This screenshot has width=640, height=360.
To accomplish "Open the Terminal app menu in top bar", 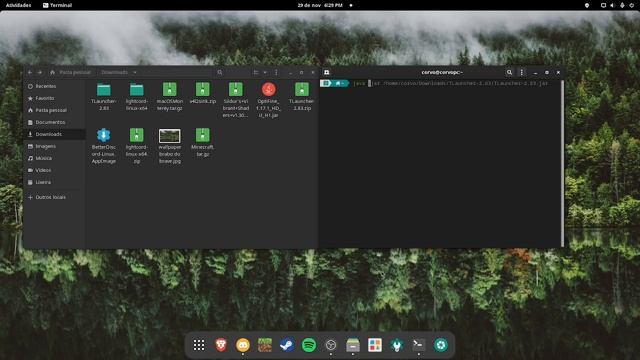I will (x=58, y=5).
